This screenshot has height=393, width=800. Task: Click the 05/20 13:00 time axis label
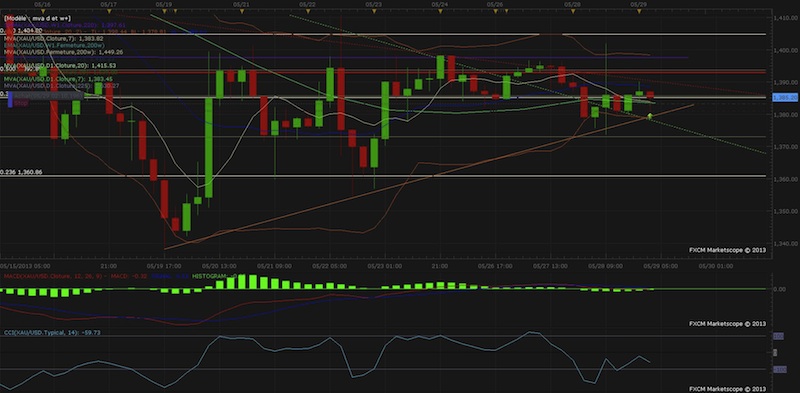[219, 266]
